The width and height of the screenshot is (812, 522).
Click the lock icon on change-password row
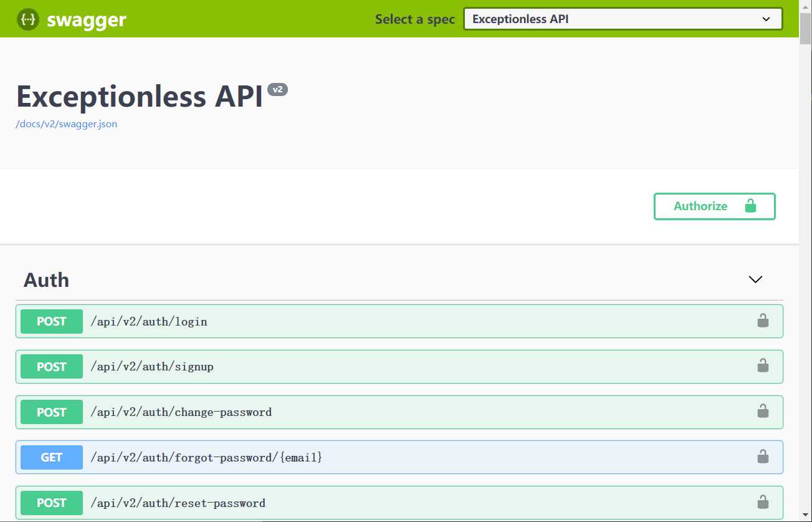click(763, 411)
